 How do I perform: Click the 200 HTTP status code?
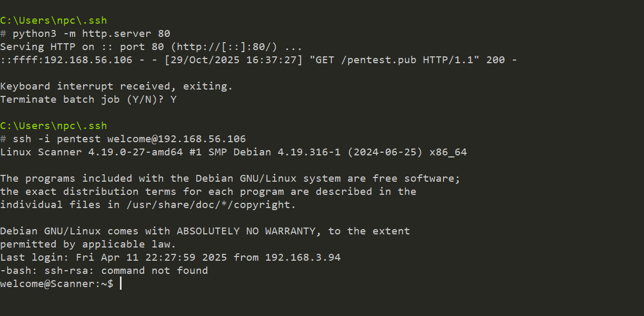click(495, 60)
